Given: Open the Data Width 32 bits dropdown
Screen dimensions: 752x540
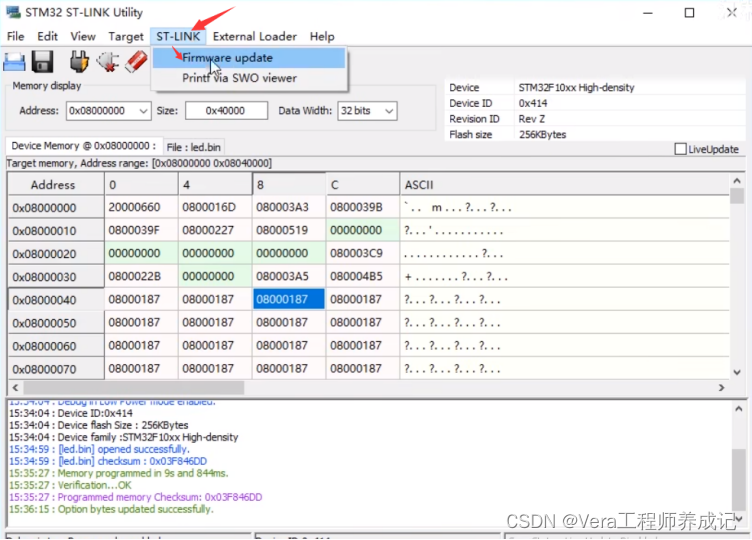Looking at the screenshot, I should click(367, 111).
